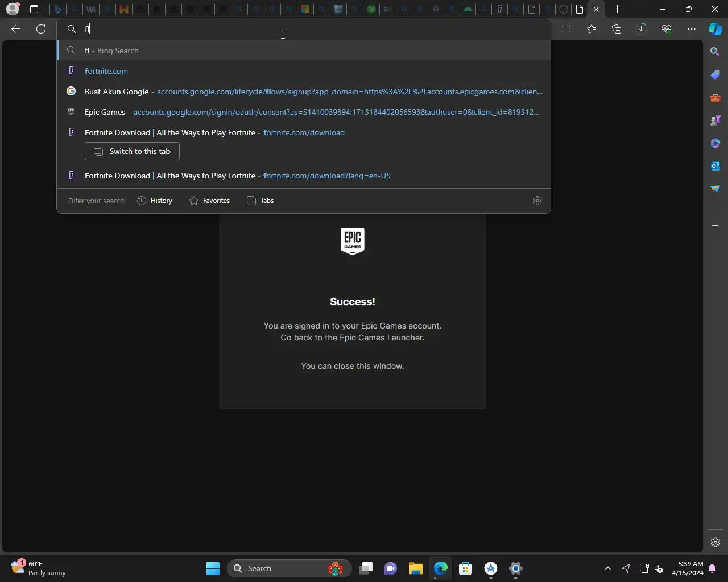Click the 'Success!' heading

point(353,302)
